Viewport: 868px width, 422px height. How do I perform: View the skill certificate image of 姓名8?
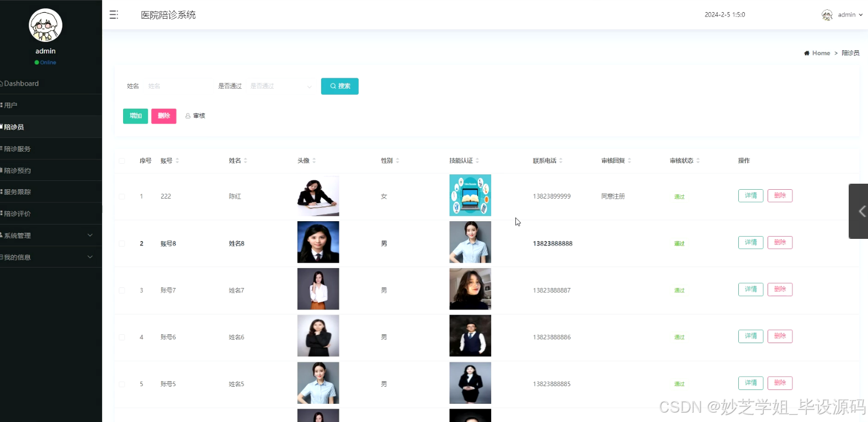coord(470,242)
